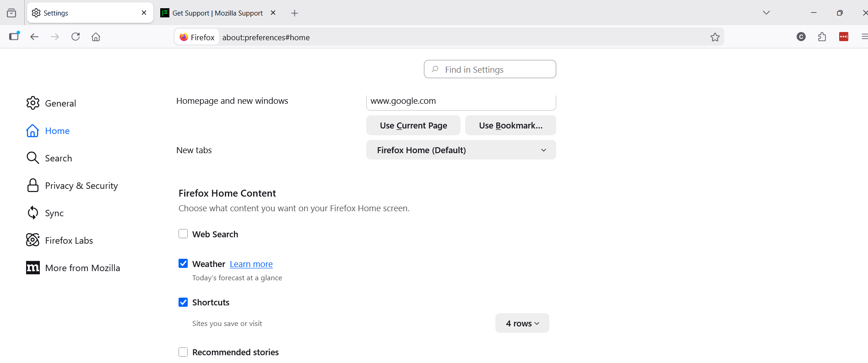Open Privacy & Security settings category
This screenshot has width=868, height=363.
(x=81, y=186)
